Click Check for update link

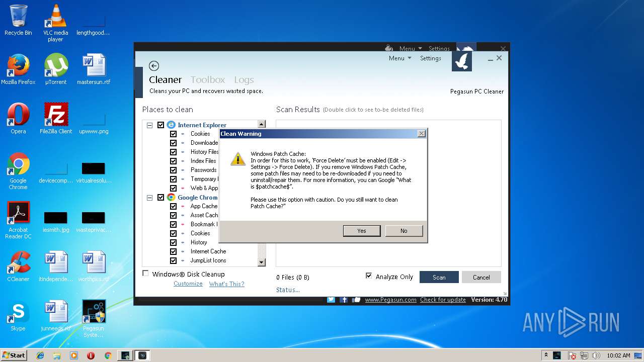(443, 300)
